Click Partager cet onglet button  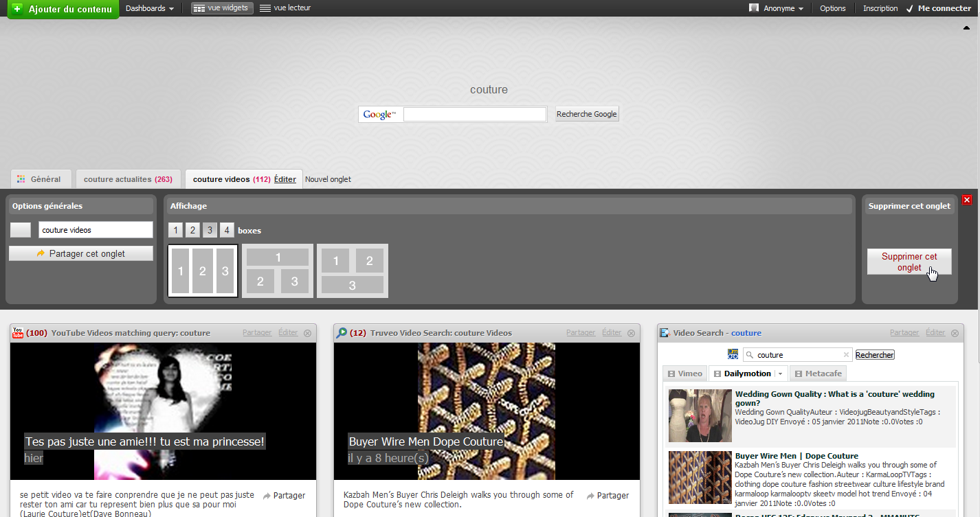click(x=81, y=253)
